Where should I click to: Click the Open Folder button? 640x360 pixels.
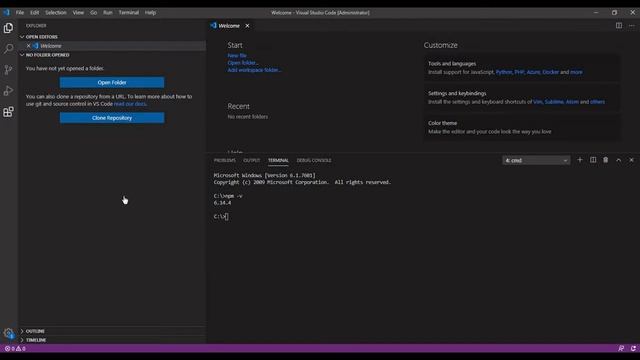tap(112, 82)
